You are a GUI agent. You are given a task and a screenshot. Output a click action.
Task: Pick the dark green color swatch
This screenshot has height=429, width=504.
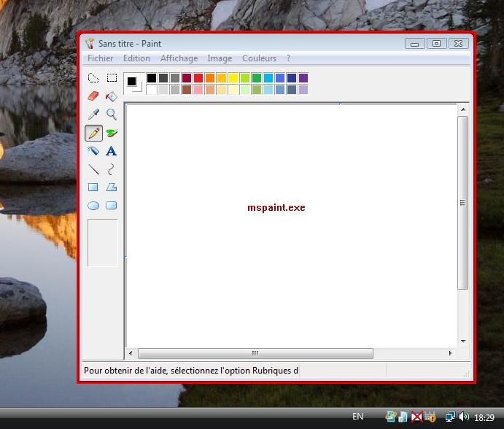pos(257,78)
